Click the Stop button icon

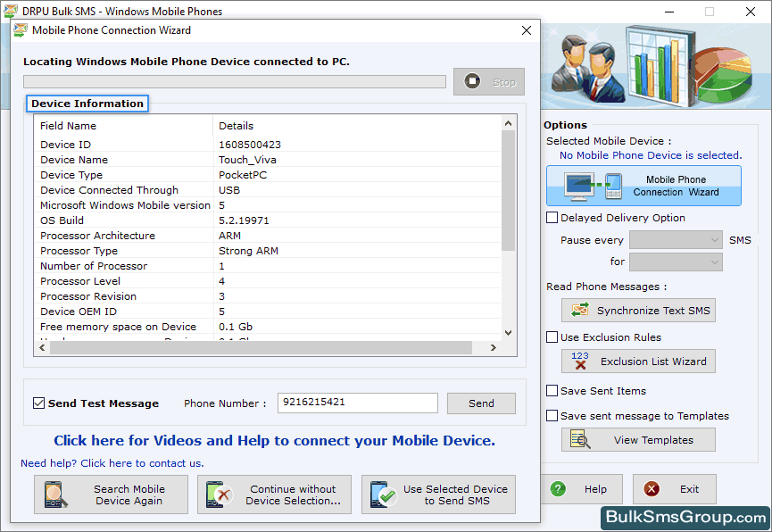(472, 81)
